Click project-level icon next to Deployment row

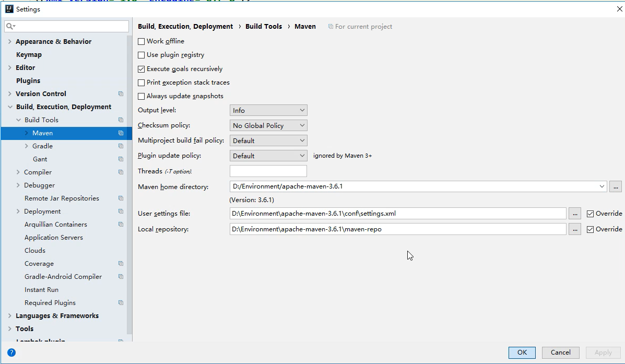point(121,212)
